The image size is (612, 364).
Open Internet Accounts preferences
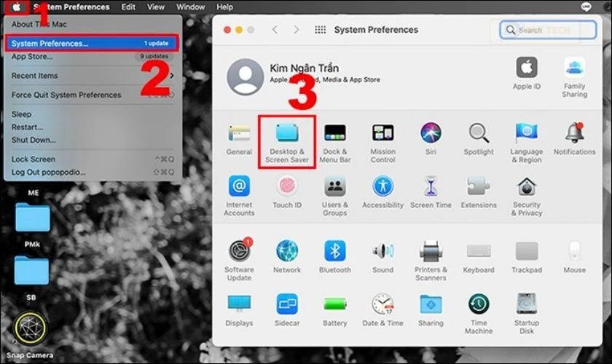tap(239, 197)
